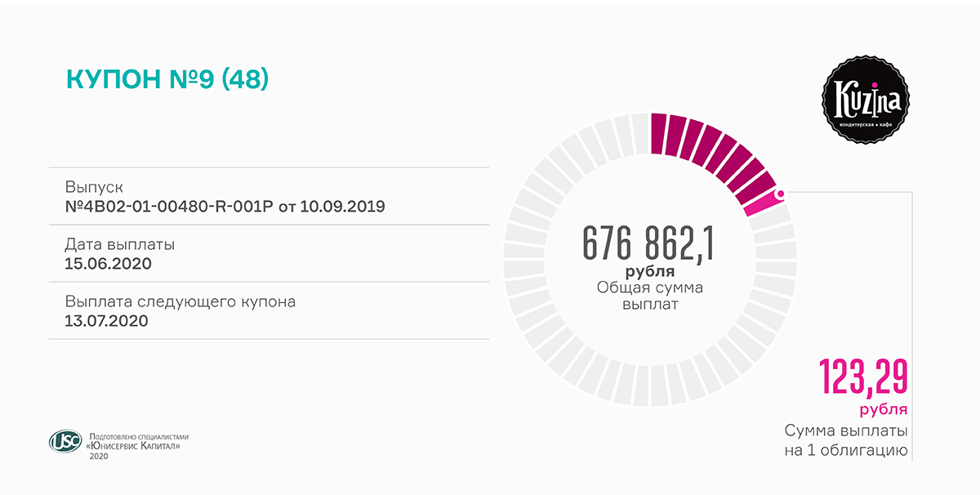
Task: Click the "Выпуск" label
Action: click(93, 187)
